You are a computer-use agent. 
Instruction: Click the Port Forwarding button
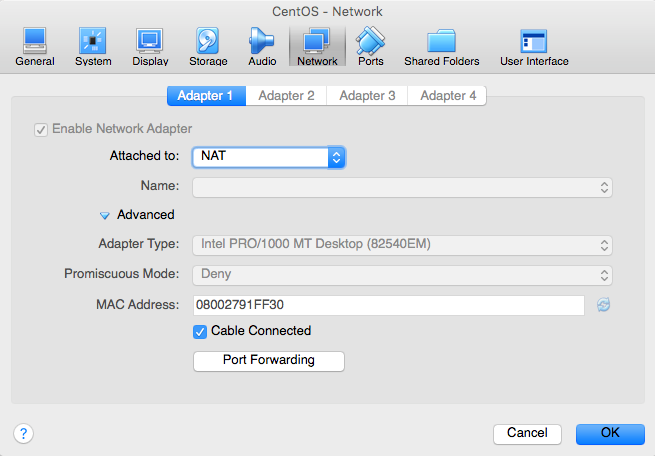tap(269, 361)
